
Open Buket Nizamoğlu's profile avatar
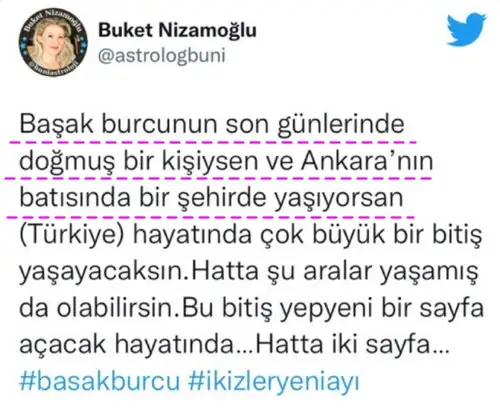click(53, 41)
